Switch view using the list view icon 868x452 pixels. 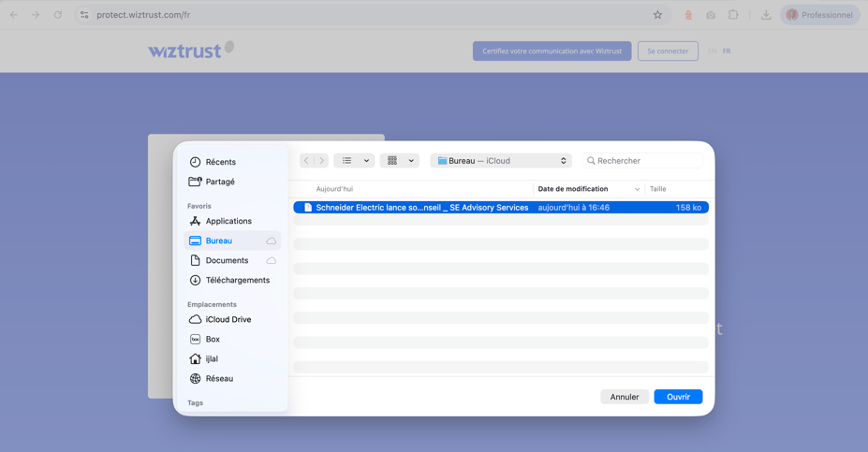pyautogui.click(x=346, y=160)
